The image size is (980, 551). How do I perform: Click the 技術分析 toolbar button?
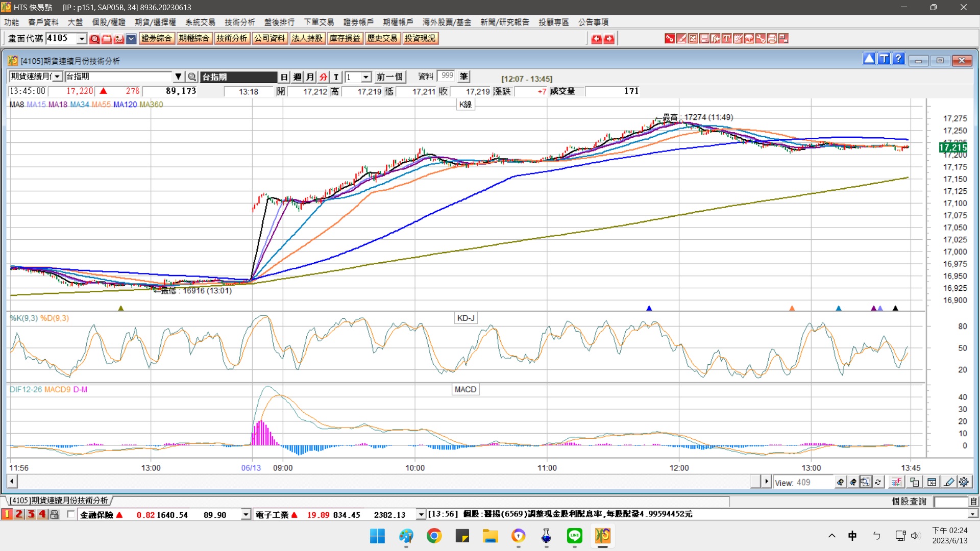pyautogui.click(x=232, y=38)
